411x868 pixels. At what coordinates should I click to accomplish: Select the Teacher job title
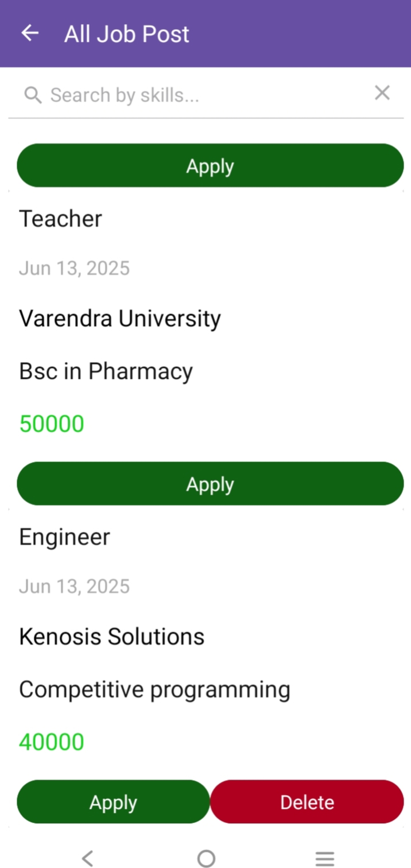pyautogui.click(x=60, y=219)
